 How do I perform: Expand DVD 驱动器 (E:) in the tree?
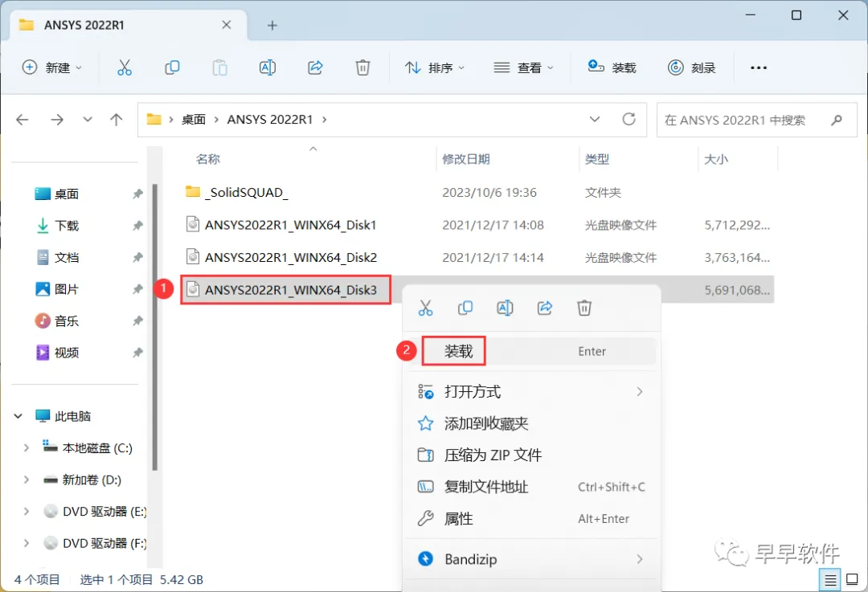coord(26,511)
